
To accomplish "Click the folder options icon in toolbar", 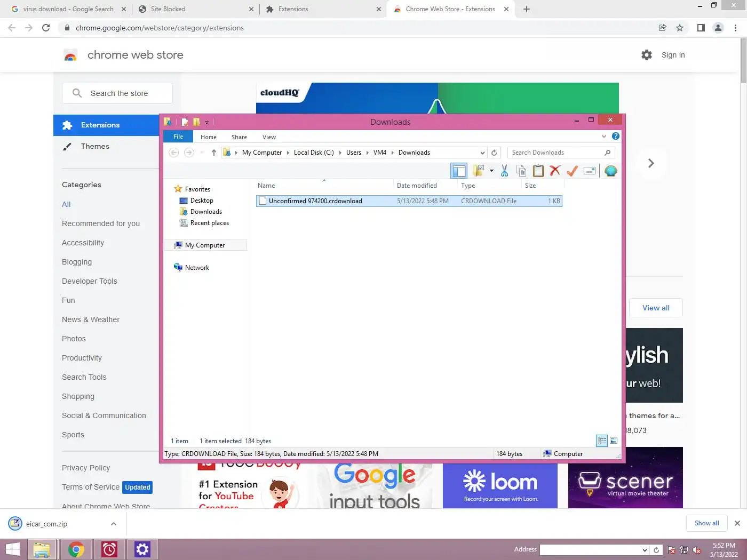I will point(479,171).
